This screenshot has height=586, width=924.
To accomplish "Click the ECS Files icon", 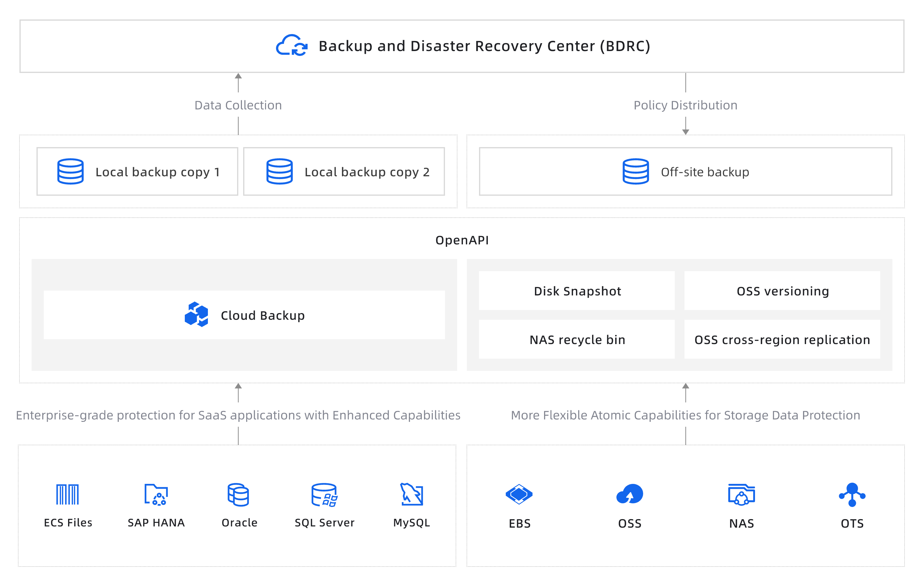I will [x=67, y=494].
